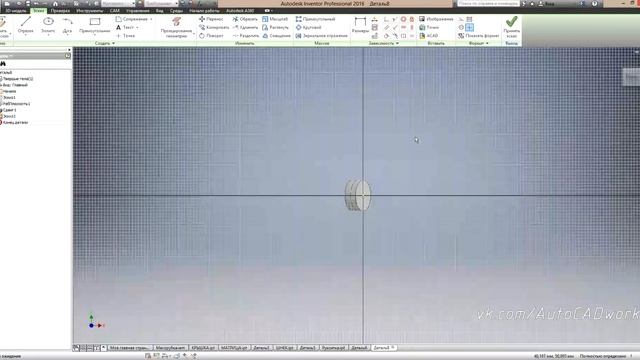Select the Точка point tool
Screen dimensions: 640x360
[125, 36]
